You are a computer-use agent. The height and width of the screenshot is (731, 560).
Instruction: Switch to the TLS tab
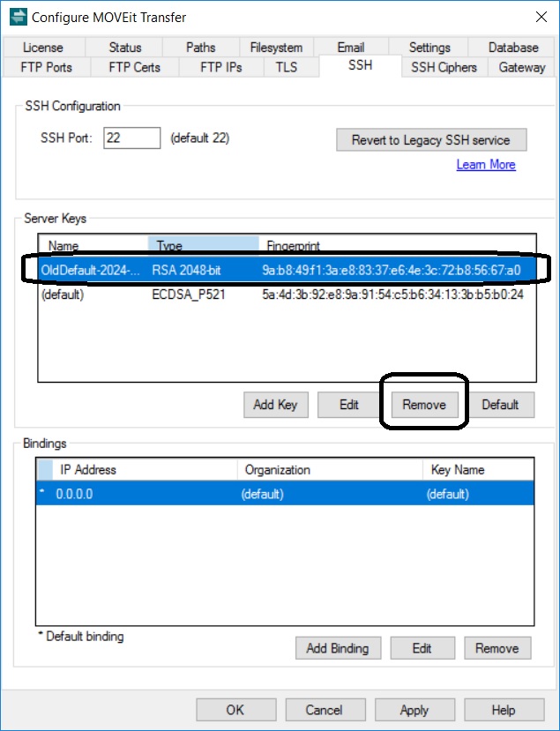(x=287, y=68)
